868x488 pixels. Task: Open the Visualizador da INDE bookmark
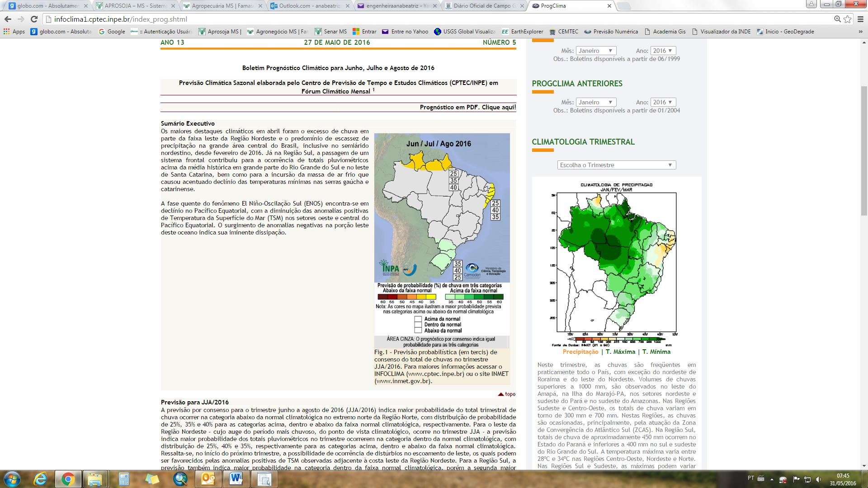[721, 32]
